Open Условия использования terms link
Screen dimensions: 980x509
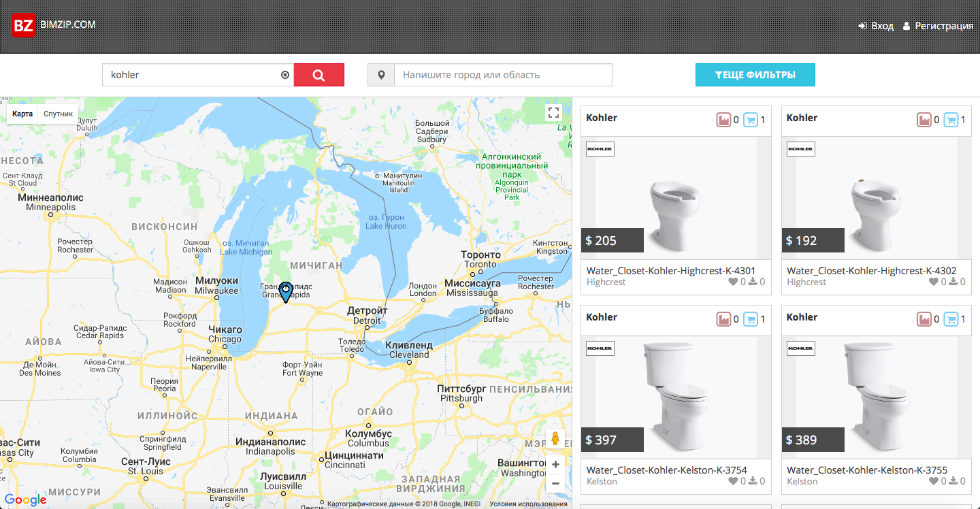(x=528, y=504)
